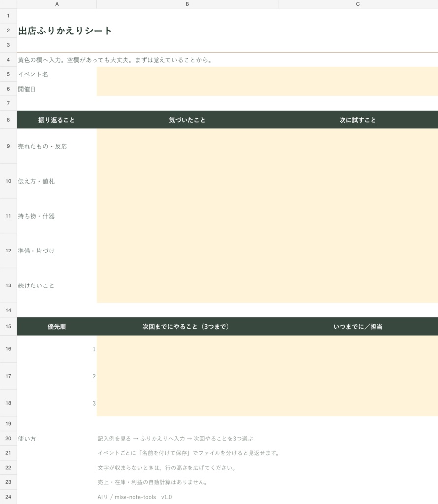Select column B header

[187, 4]
